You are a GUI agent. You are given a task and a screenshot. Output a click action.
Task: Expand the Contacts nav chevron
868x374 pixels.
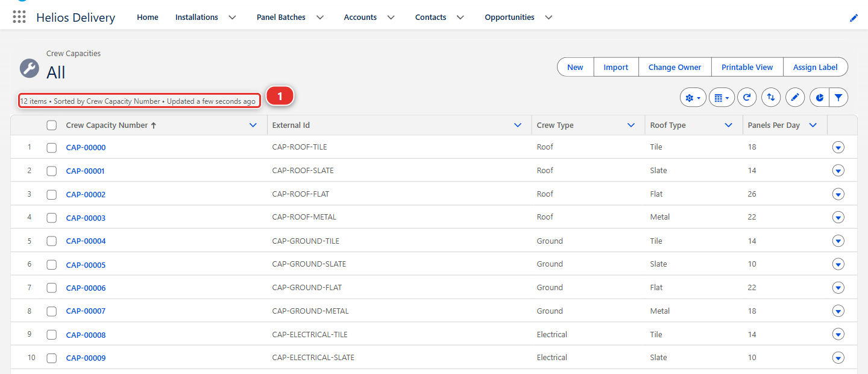tap(461, 17)
